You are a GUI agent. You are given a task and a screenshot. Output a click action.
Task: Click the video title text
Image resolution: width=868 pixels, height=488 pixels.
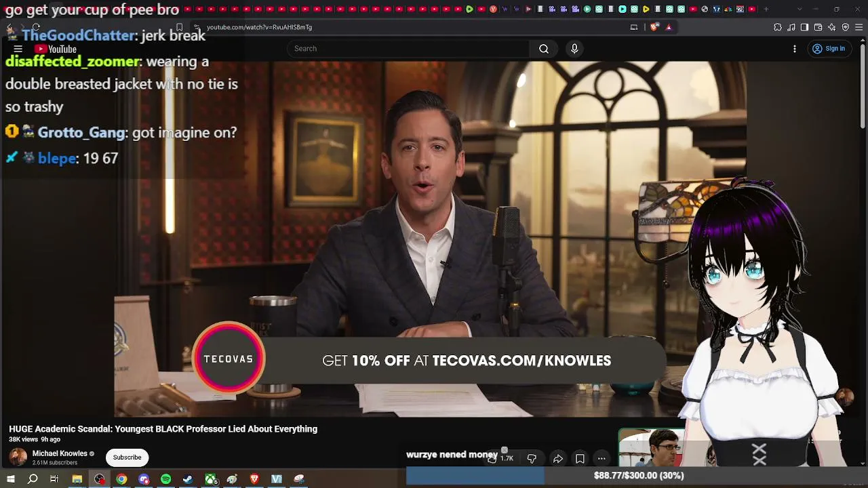coord(163,429)
